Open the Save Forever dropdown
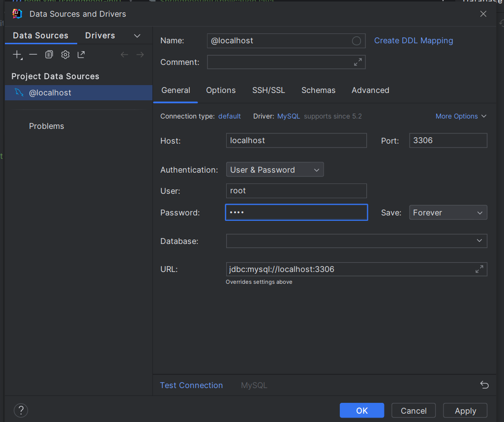The image size is (504, 422). coord(448,212)
